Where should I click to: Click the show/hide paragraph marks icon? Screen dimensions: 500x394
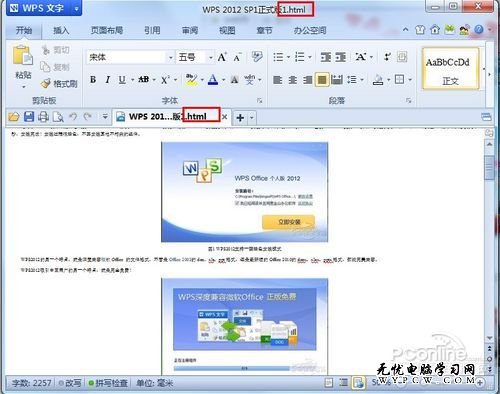[x=387, y=57]
